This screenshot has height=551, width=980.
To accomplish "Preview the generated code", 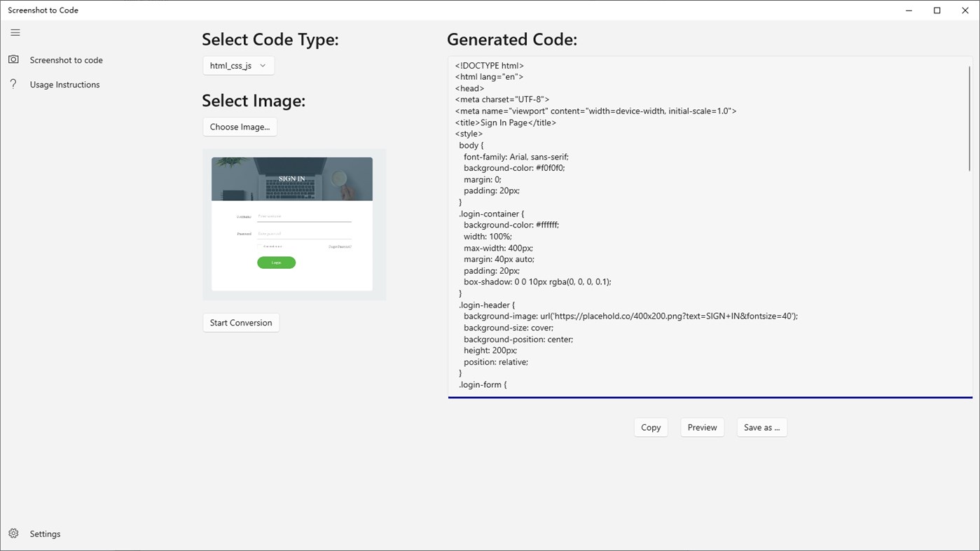I will (702, 428).
